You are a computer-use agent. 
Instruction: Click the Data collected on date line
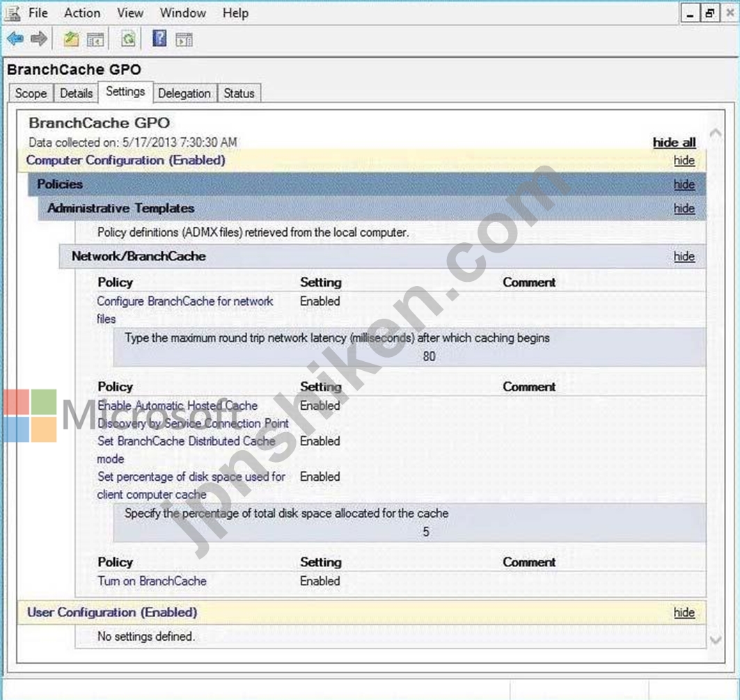pos(132,143)
